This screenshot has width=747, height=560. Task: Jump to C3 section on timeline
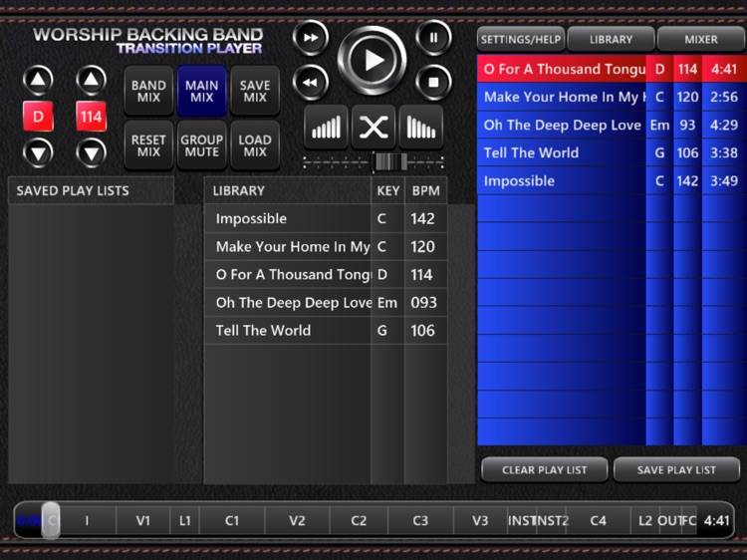tap(420, 520)
